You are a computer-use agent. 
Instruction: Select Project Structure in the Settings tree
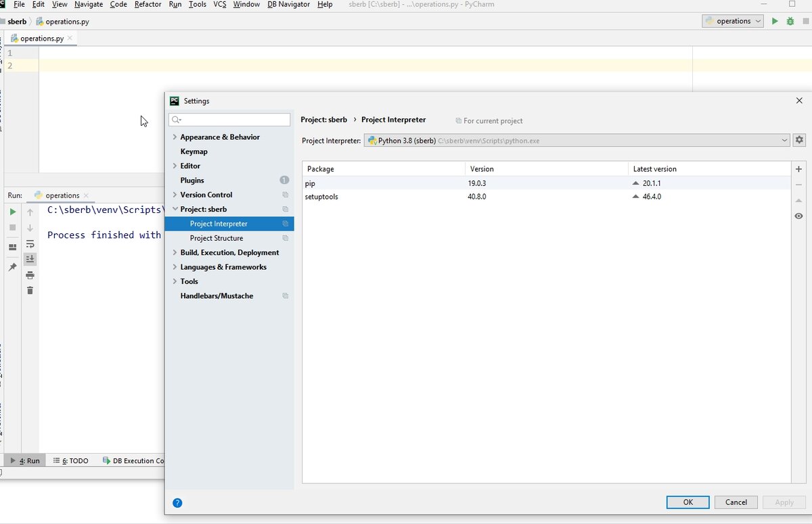tap(217, 238)
